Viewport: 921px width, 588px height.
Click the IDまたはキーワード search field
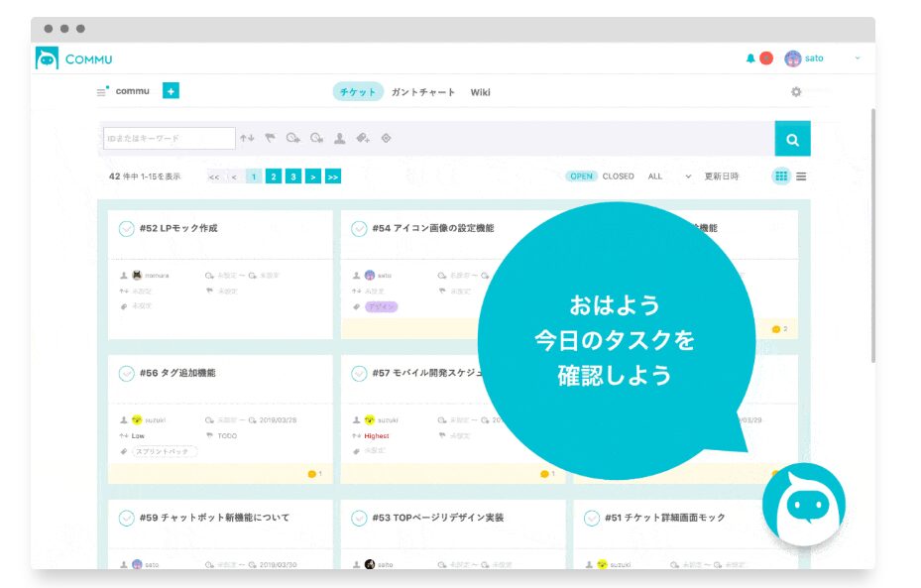click(x=170, y=139)
